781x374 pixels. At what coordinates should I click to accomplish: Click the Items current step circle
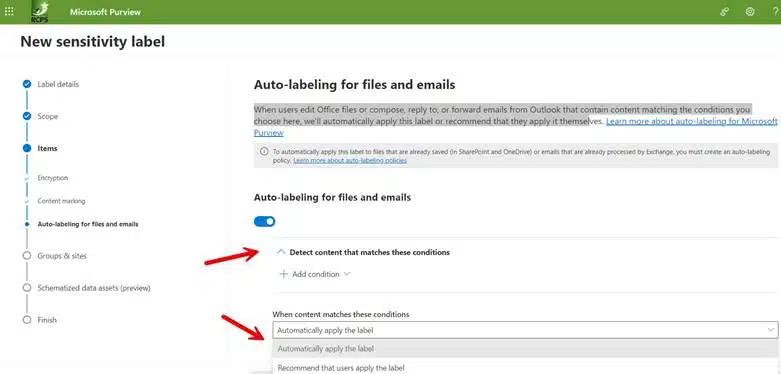27,148
